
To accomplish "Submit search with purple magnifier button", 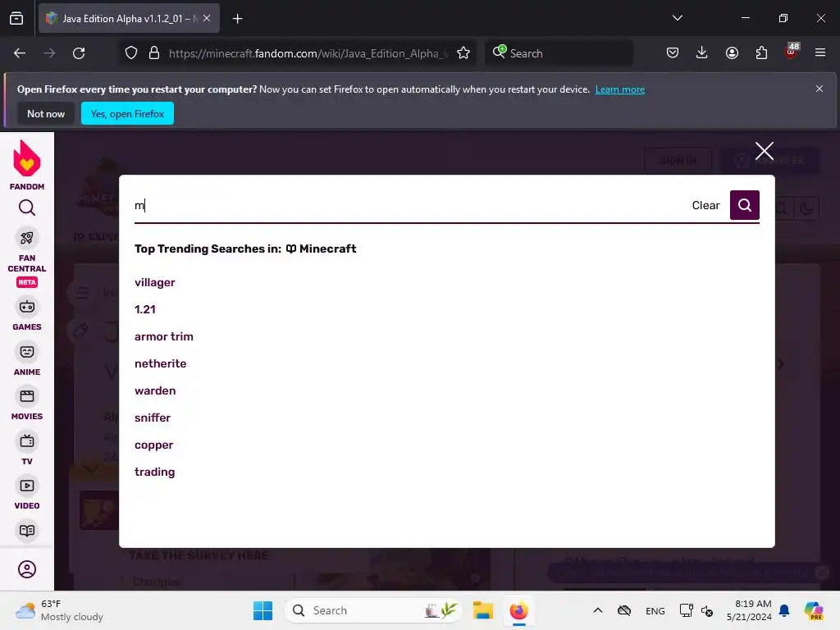I will click(x=744, y=205).
